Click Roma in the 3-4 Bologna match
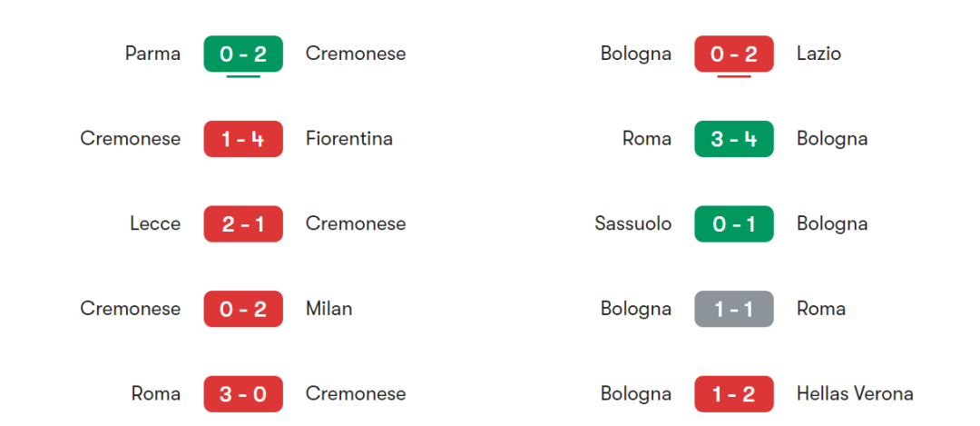Viewport: 980px width, 426px height. click(x=647, y=139)
